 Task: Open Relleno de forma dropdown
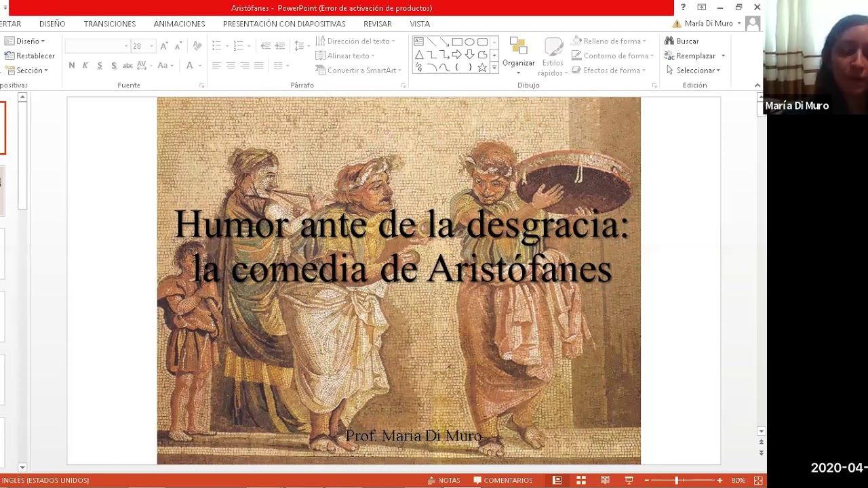click(609, 41)
